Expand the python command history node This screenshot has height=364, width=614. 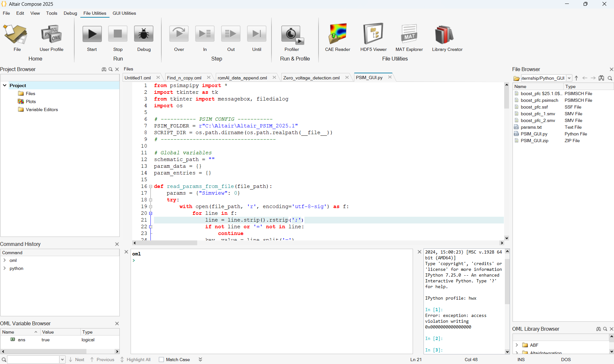5,268
